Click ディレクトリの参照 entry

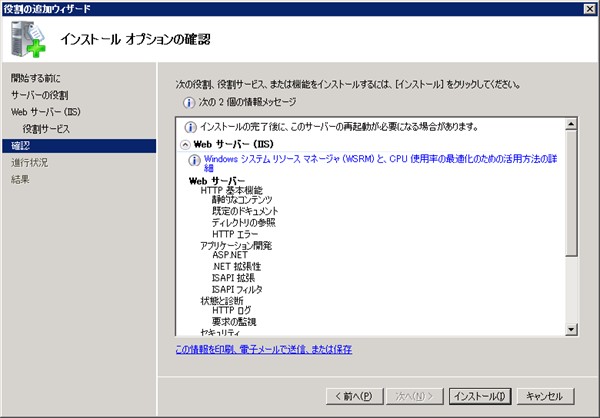[x=244, y=222]
